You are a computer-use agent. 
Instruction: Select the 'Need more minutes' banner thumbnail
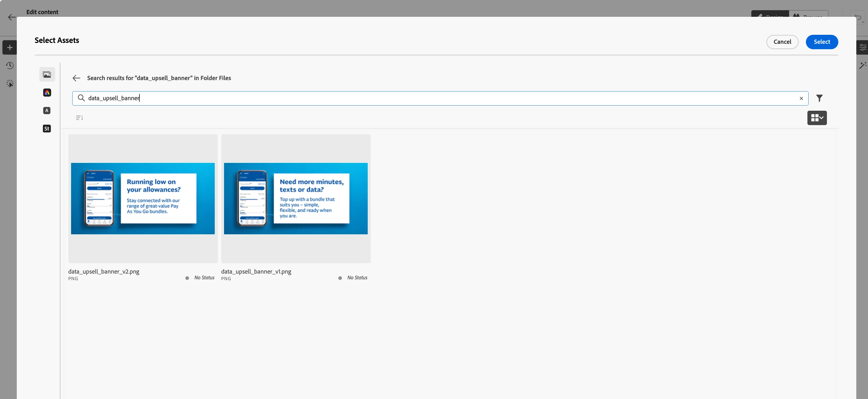click(x=296, y=199)
